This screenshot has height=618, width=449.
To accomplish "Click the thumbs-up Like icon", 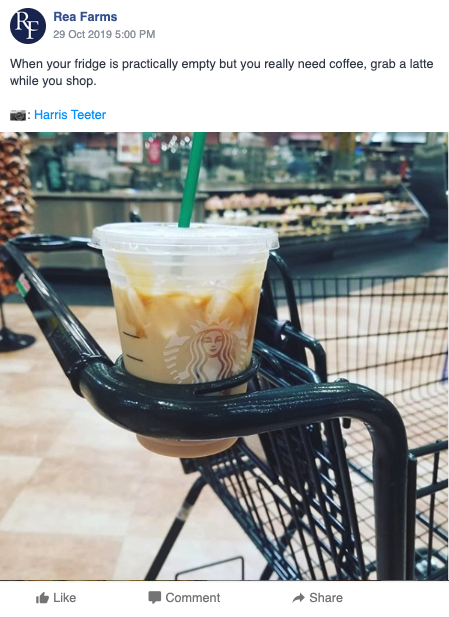I will (x=42, y=598).
